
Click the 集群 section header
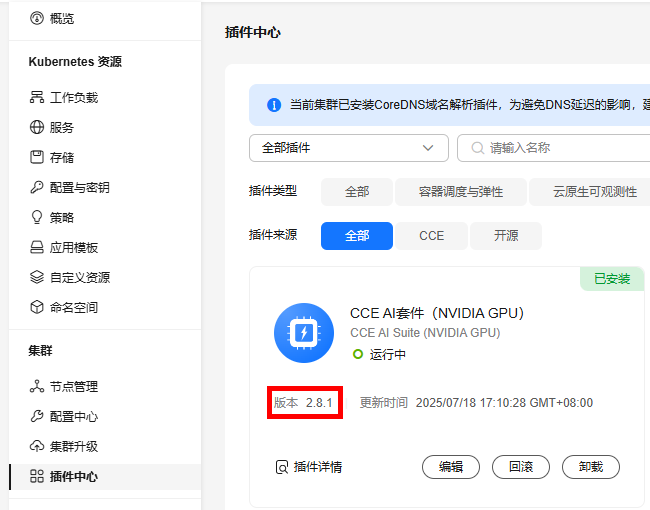40,351
